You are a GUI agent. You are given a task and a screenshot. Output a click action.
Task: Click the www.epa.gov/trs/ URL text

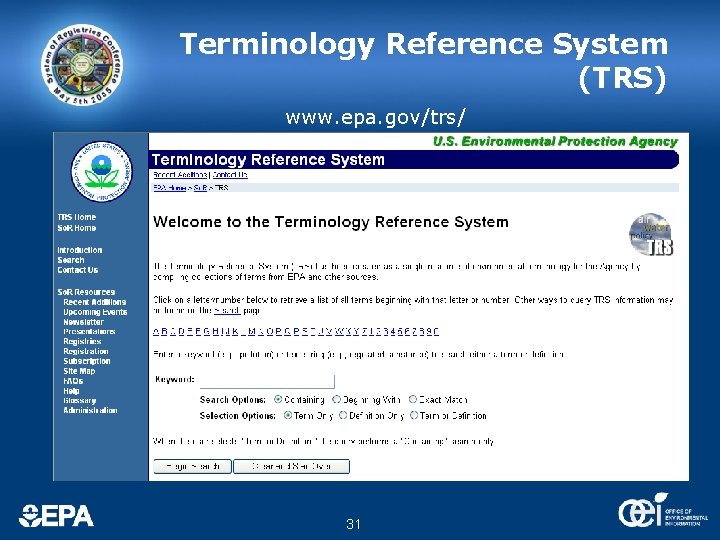(x=376, y=117)
